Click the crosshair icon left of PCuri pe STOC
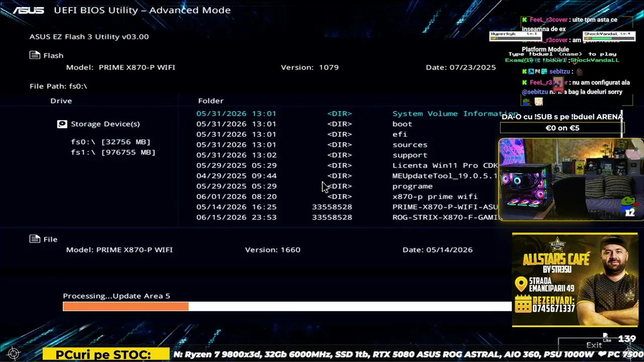Image resolution: width=644 pixels, height=362 pixels. click(14, 354)
